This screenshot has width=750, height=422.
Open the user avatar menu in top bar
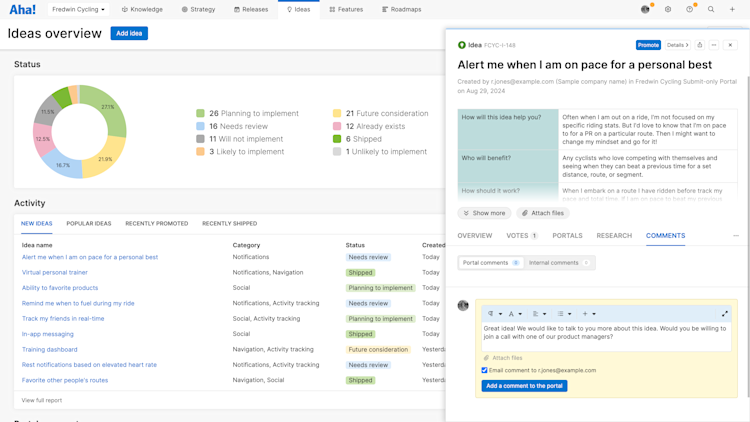point(645,9)
